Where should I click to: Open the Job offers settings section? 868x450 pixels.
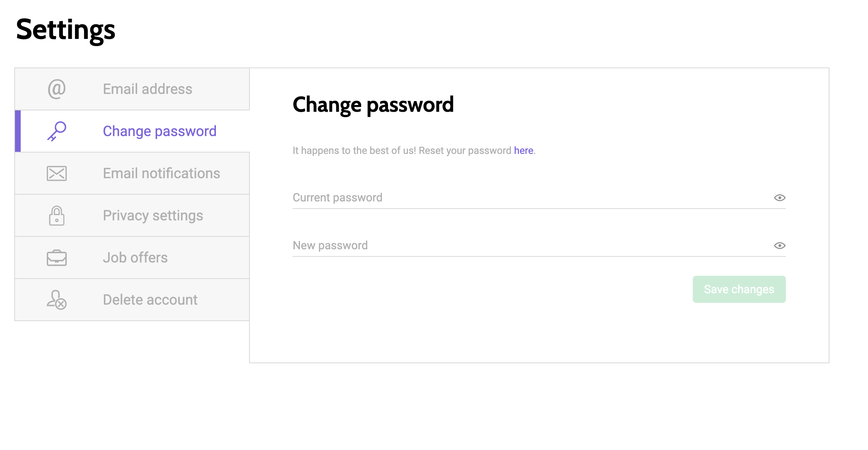132,257
